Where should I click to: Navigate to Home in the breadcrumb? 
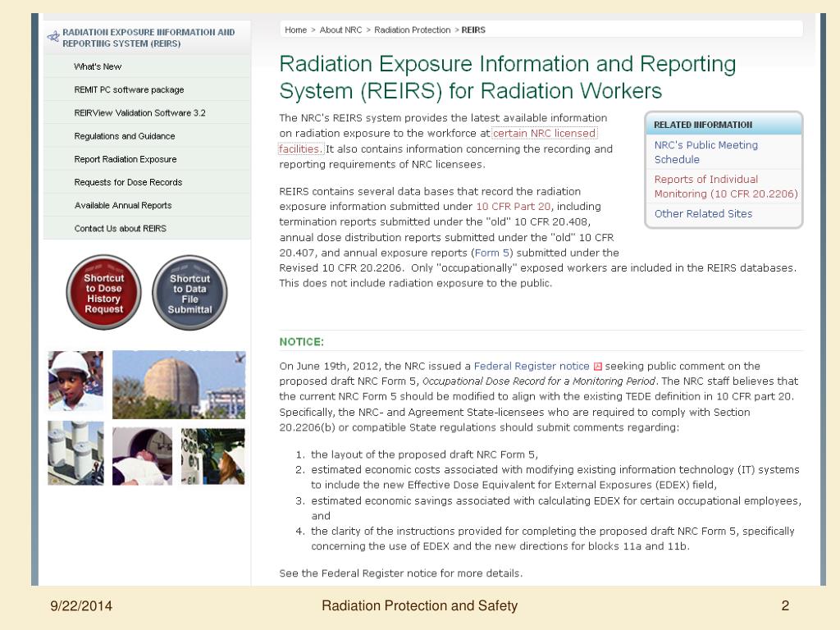pos(295,30)
